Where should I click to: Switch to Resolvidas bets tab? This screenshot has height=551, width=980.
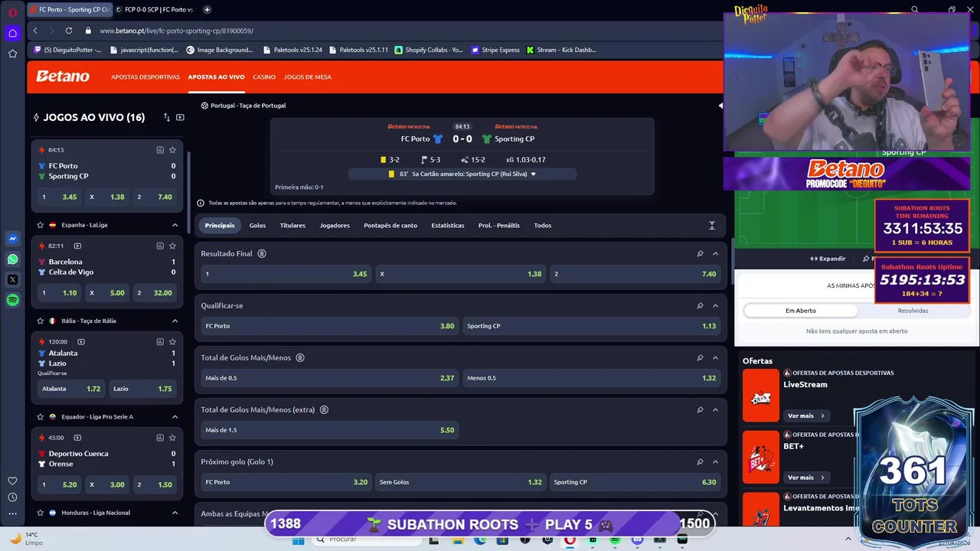[x=913, y=311]
